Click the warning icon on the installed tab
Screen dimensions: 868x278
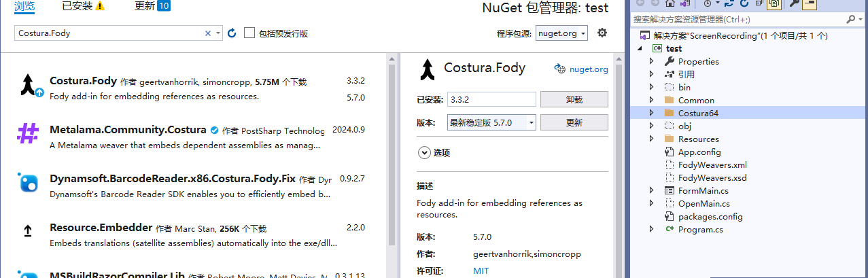point(101,6)
